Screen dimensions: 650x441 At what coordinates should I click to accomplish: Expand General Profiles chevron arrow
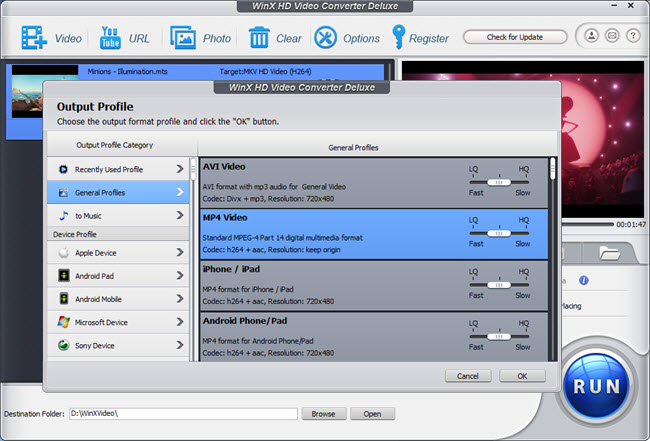[x=179, y=192]
